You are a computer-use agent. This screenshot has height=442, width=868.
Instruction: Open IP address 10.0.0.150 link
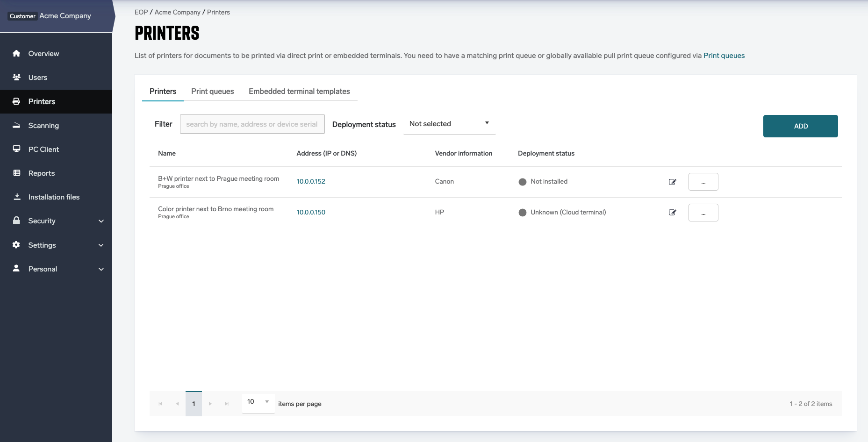pyautogui.click(x=311, y=212)
